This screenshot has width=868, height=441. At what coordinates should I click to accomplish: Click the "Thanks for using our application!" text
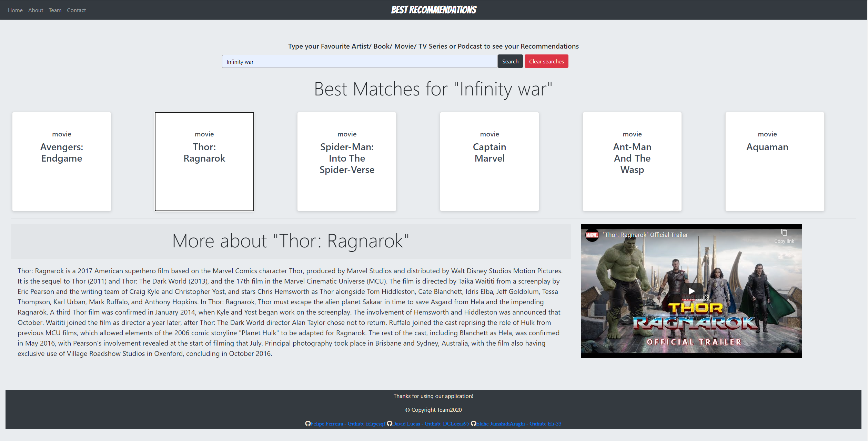click(x=433, y=396)
